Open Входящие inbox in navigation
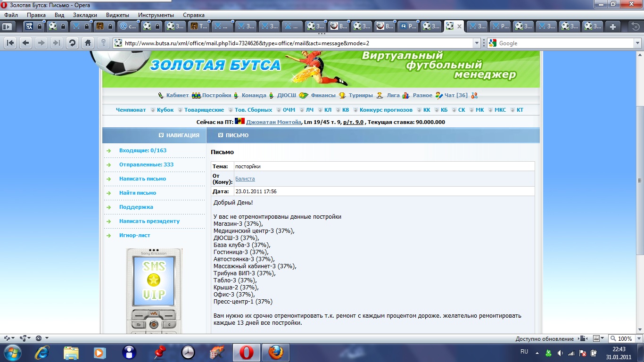 [x=142, y=150]
